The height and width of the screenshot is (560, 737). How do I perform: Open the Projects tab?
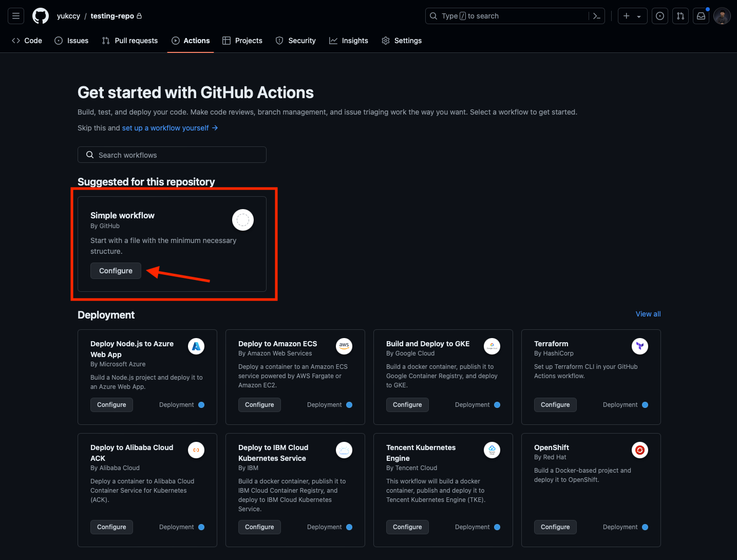point(242,41)
